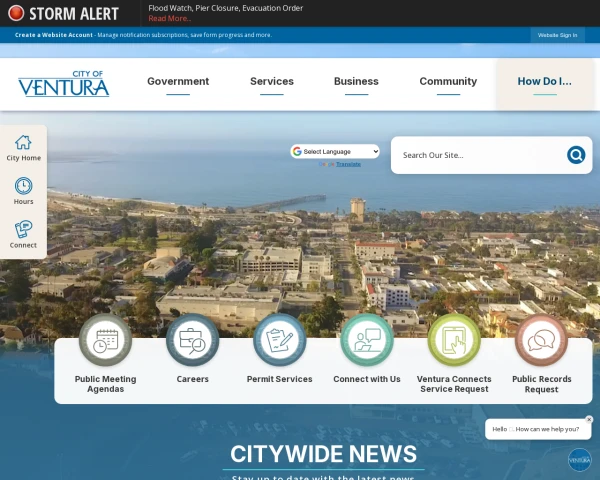Close the chat greeting popup
The width and height of the screenshot is (600, 480).
tap(589, 420)
